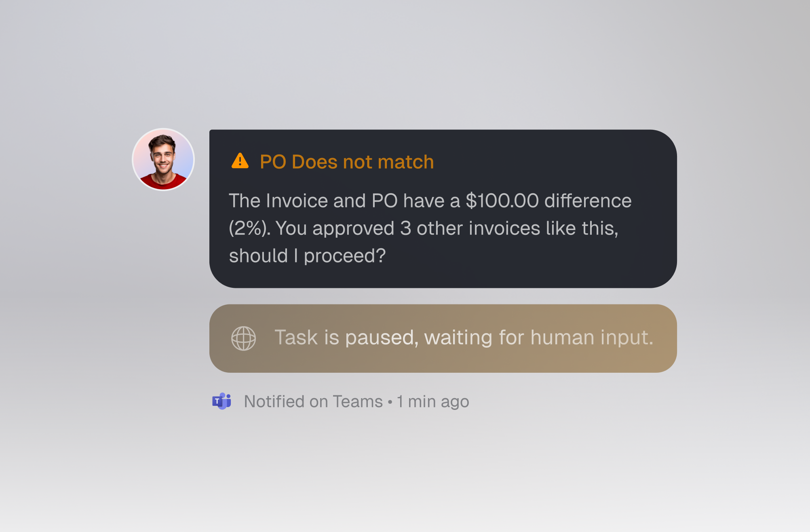Click 'The Invoice and PO' sentence start
810x532 pixels.
pyautogui.click(x=313, y=201)
